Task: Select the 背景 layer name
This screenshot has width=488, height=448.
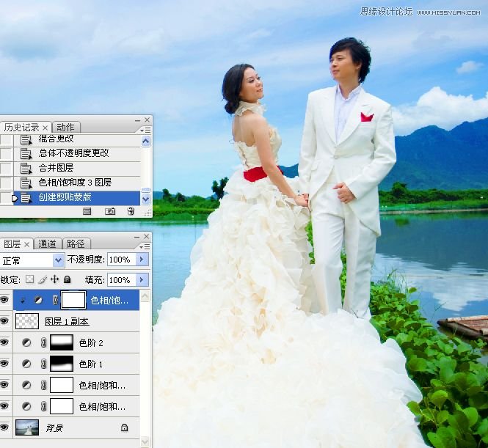Action: click(x=54, y=428)
